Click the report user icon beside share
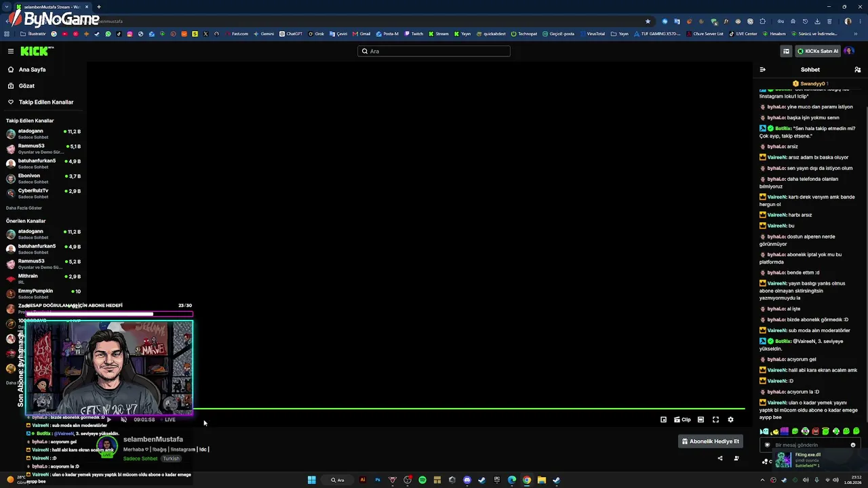868x488 pixels. coord(736,458)
